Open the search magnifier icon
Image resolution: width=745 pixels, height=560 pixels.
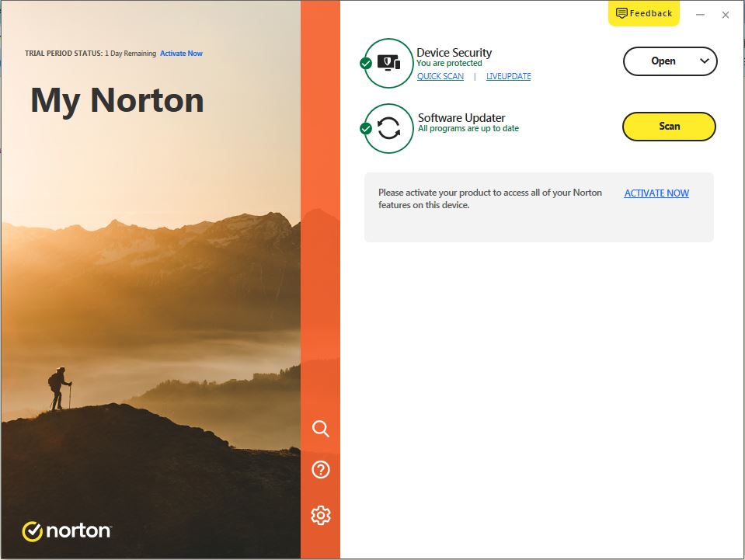point(321,429)
